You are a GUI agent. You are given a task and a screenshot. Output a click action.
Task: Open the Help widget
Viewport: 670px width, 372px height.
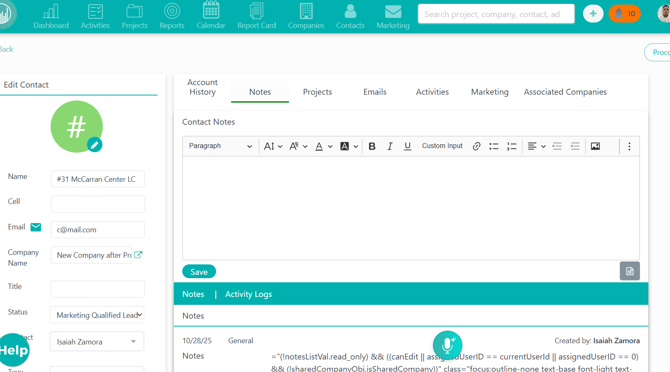click(x=14, y=350)
